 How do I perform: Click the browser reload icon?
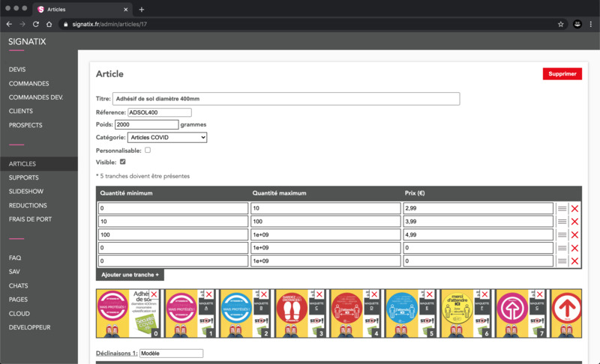tap(36, 24)
